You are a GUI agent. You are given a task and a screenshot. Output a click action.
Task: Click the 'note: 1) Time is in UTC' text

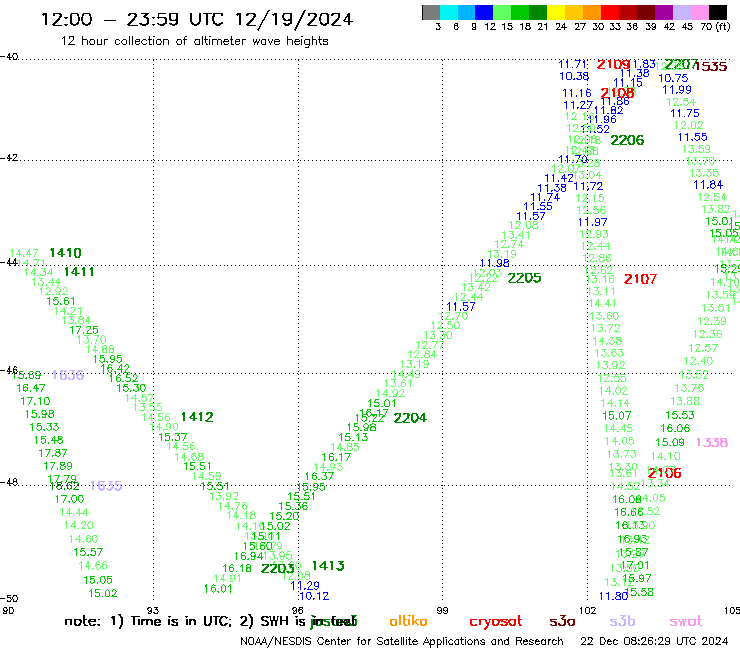tap(148, 621)
